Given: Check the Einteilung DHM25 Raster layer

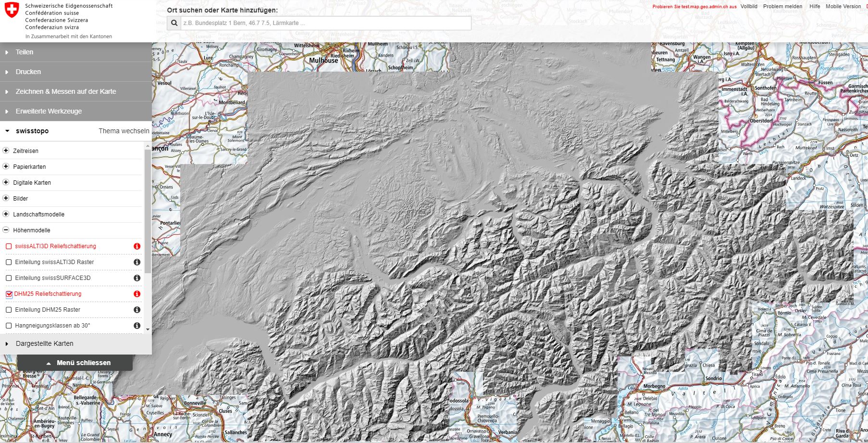Looking at the screenshot, I should tap(9, 310).
